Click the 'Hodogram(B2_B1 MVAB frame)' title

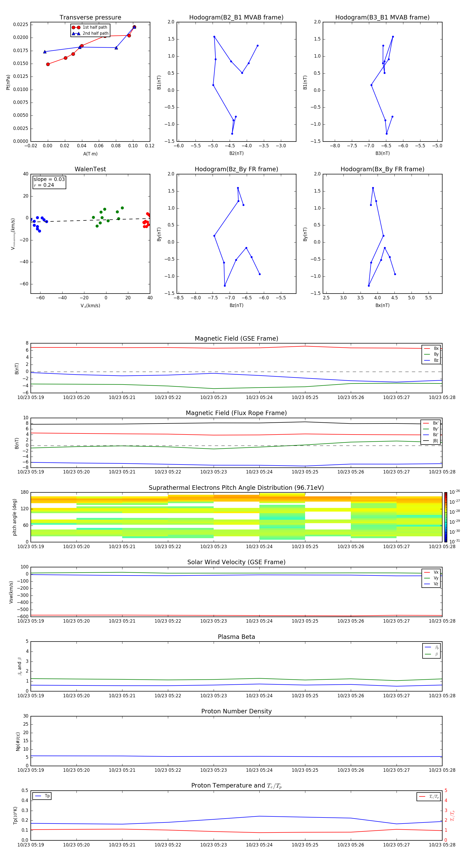[x=236, y=18]
